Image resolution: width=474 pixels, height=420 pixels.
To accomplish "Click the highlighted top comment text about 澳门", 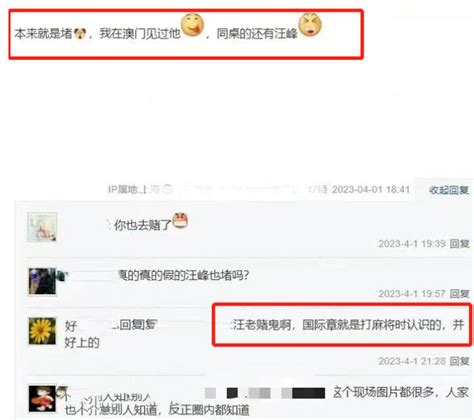I will pos(156,34).
